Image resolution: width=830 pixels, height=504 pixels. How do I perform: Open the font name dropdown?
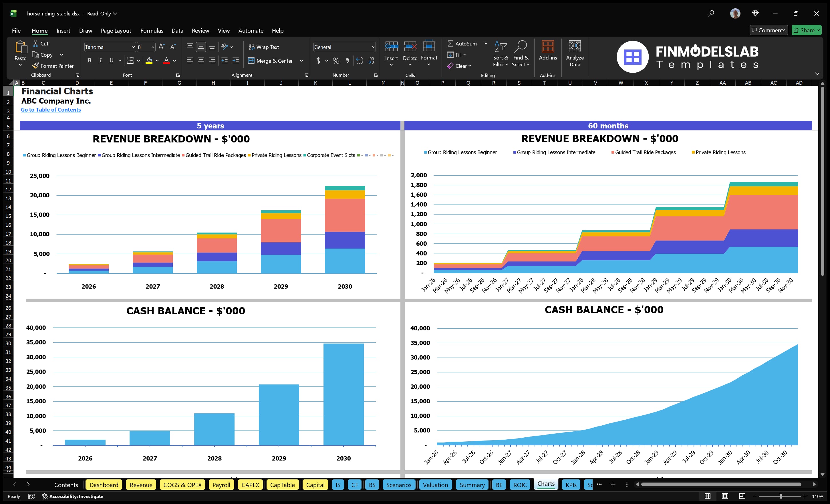tap(134, 47)
